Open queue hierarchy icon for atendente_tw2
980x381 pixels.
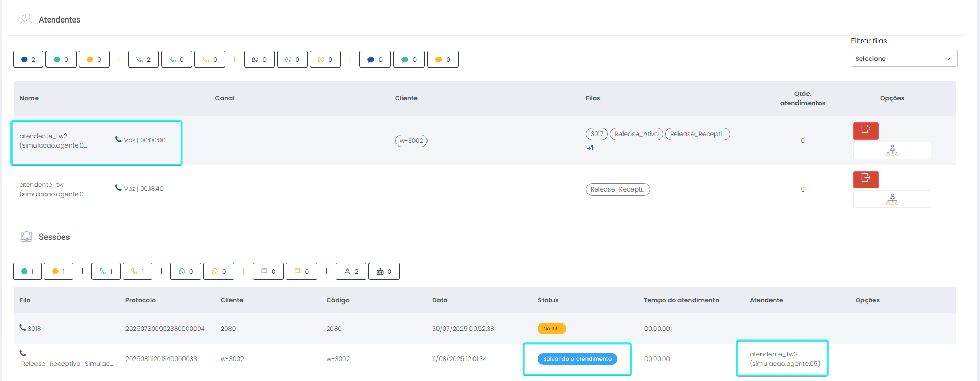892,151
